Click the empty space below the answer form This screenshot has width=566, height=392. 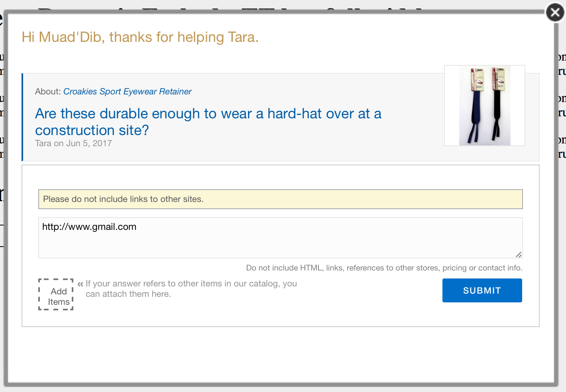[279, 355]
